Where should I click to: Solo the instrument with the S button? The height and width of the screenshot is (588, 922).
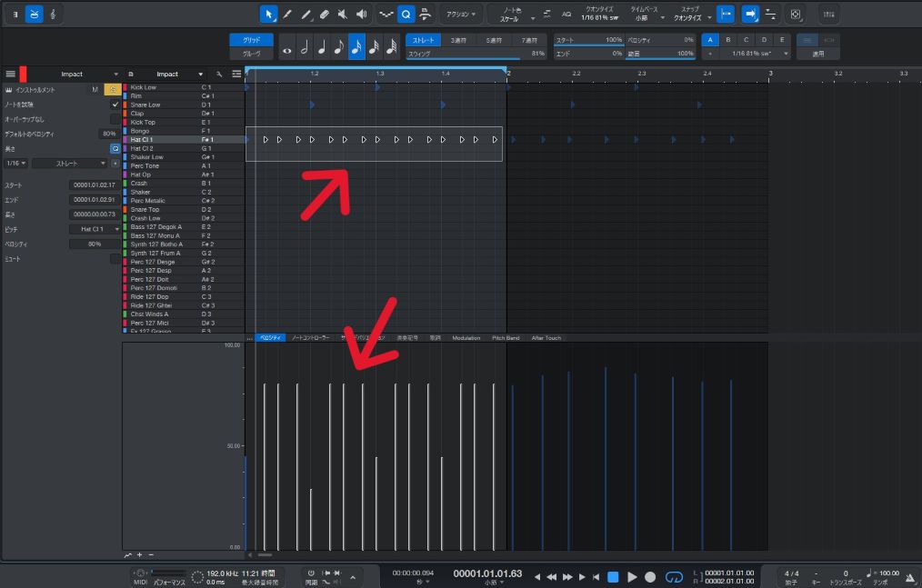tap(111, 89)
